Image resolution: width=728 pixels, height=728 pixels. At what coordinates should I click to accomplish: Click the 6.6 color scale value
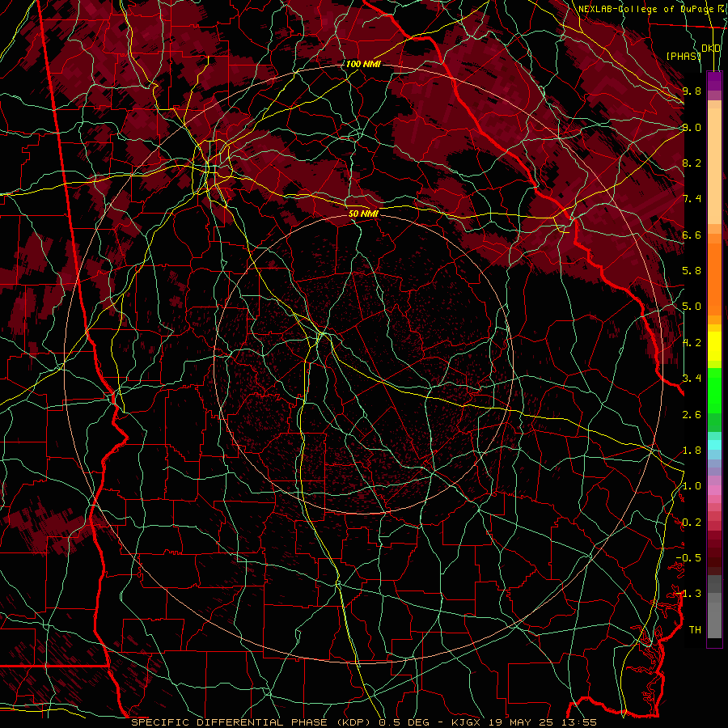point(692,235)
